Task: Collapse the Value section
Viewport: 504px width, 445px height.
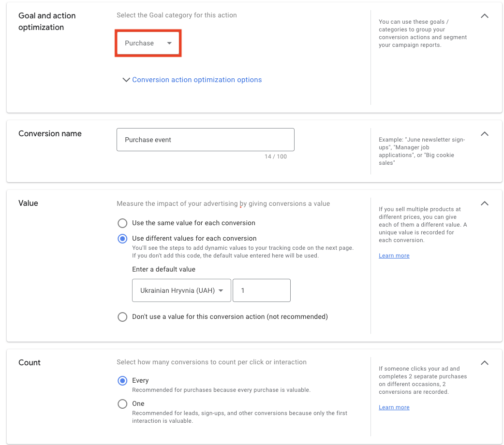Action: (484, 203)
